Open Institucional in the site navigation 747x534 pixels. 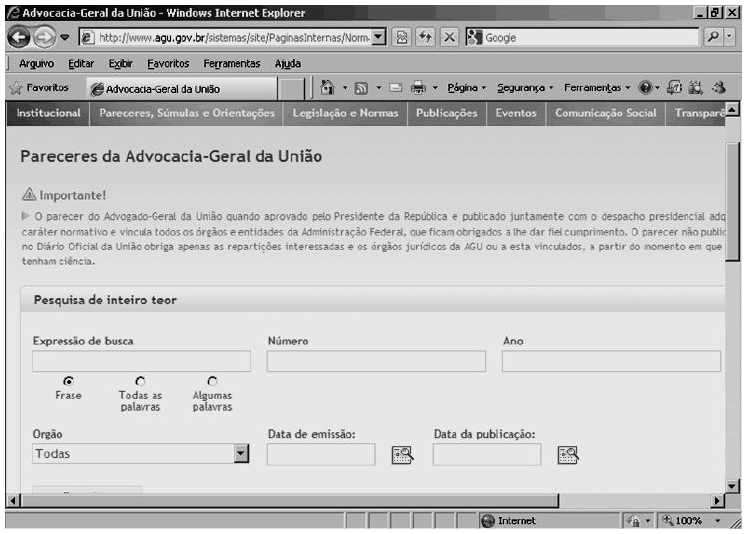pos(49,113)
